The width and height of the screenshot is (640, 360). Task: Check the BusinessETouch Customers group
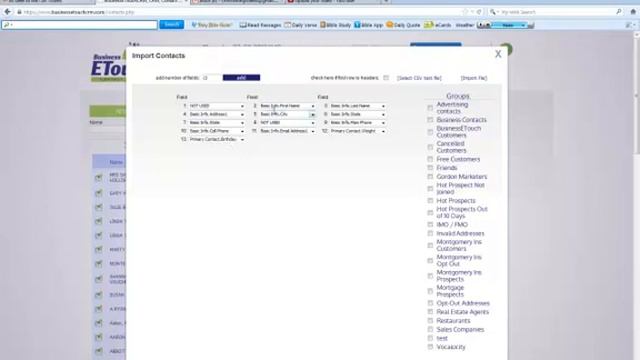click(x=430, y=132)
